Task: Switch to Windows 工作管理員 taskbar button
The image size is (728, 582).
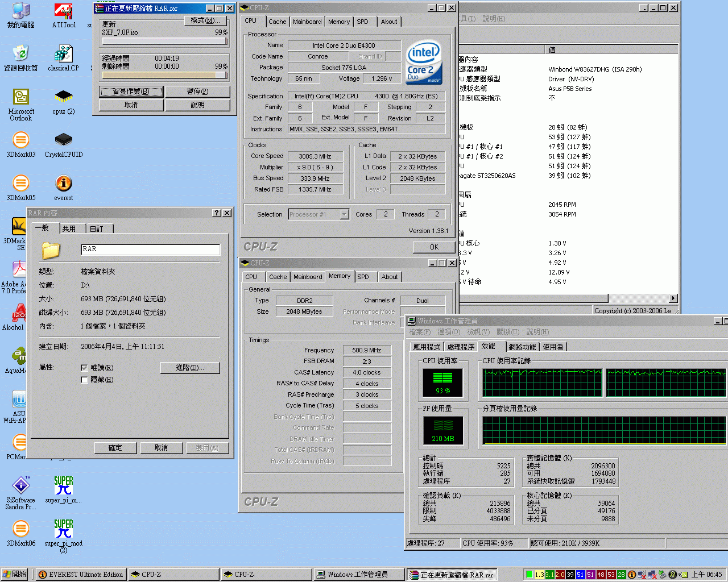Action: 359,575
